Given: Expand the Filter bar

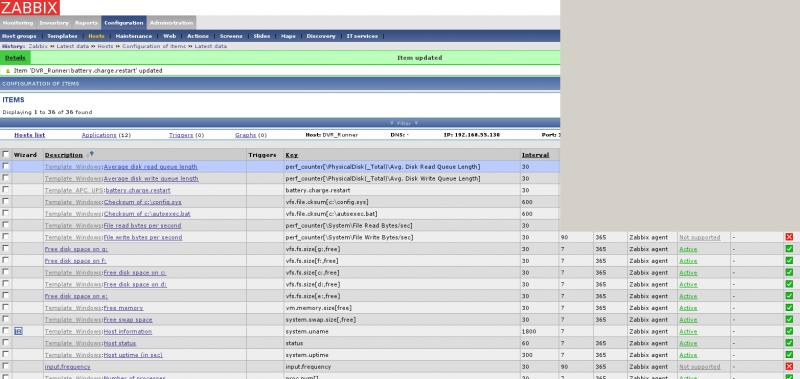Looking at the screenshot, I should tap(404, 123).
